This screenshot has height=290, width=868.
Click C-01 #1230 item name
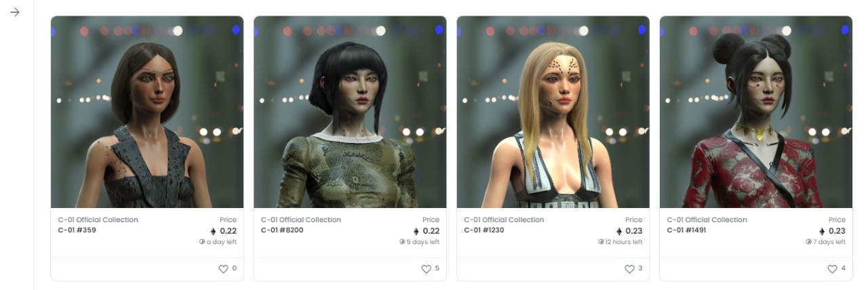484,230
